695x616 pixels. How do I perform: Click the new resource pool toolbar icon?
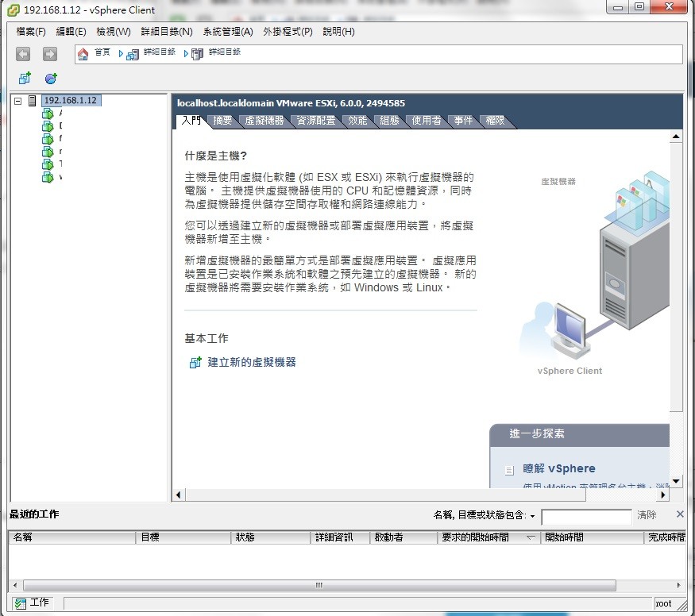pos(51,79)
